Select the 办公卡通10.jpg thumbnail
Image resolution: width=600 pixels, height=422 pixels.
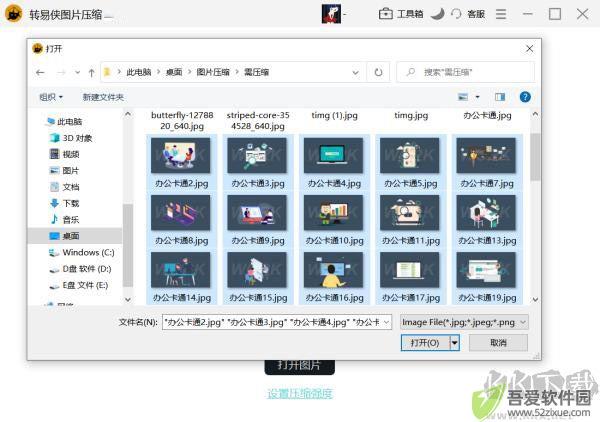[333, 212]
